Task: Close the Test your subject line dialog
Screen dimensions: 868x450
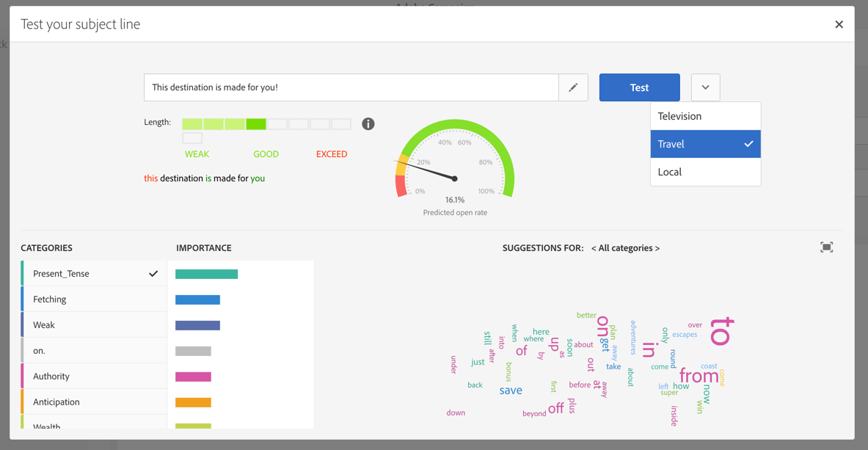Action: point(839,24)
